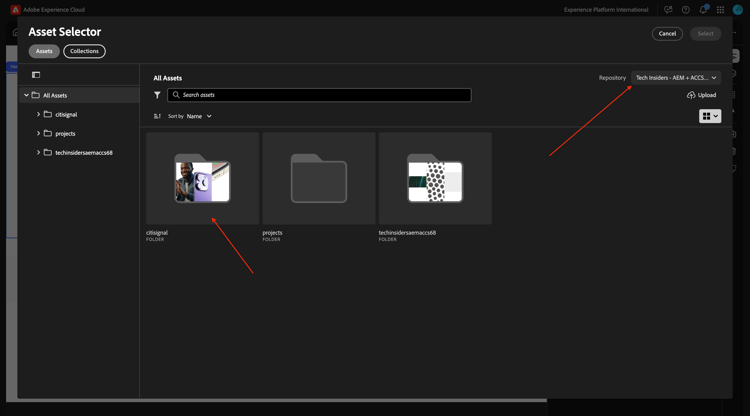Open the user profile avatar
The height and width of the screenshot is (416, 750).
(738, 10)
